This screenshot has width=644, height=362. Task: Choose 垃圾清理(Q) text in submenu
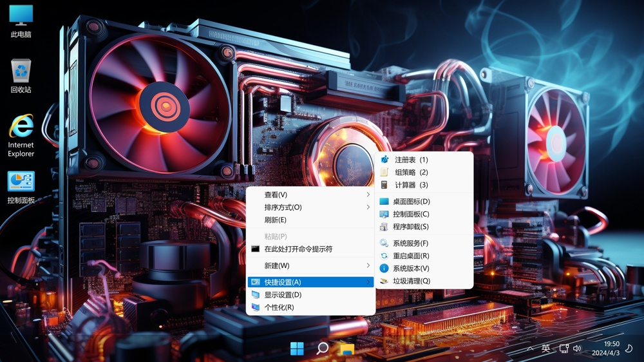pyautogui.click(x=412, y=281)
